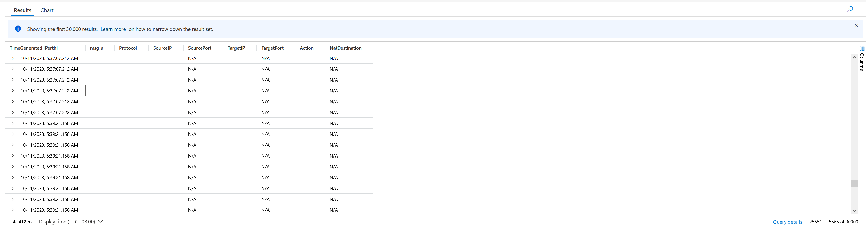Click the SourcePort column header
The image size is (868, 236).
point(200,48)
